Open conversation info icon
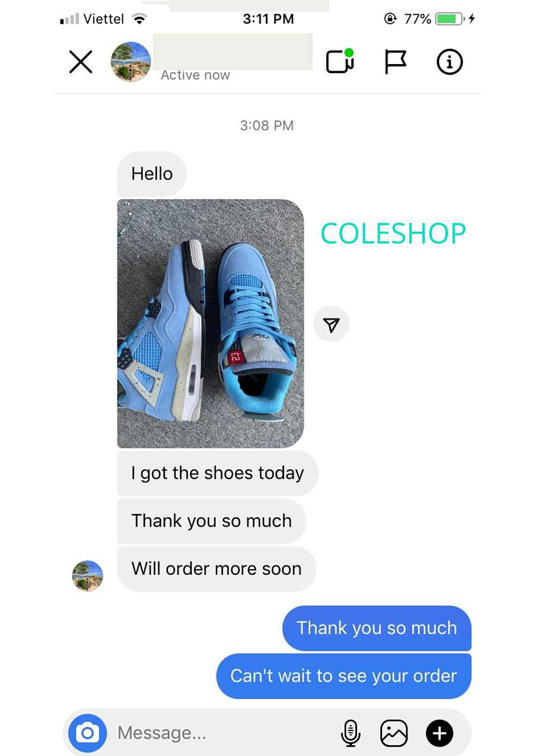 pos(450,62)
